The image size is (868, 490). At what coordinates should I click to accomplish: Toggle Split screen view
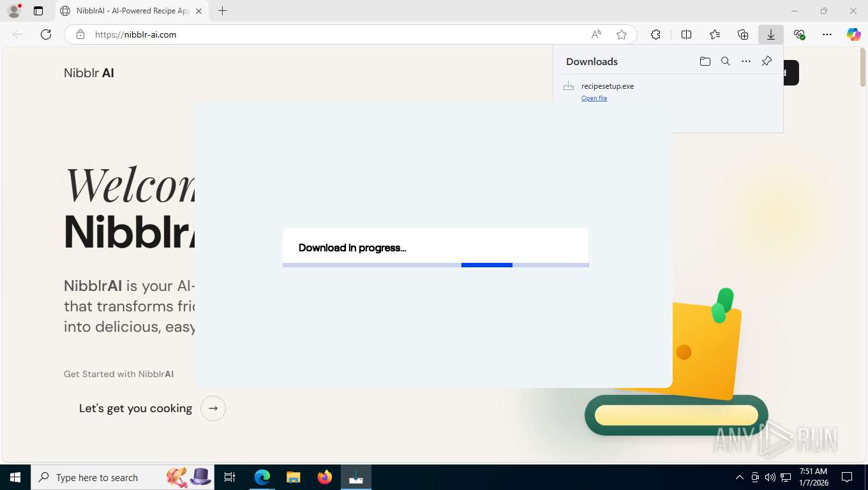pyautogui.click(x=687, y=34)
